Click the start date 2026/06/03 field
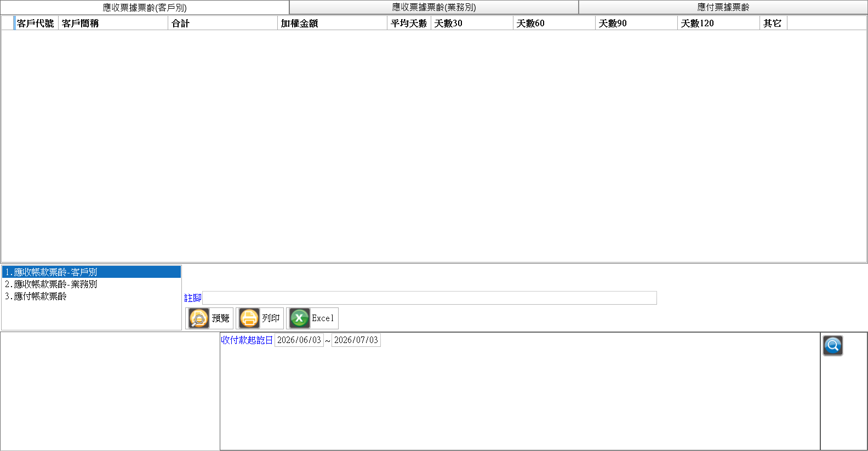Screen dimensions: 868x451 (x=299, y=340)
